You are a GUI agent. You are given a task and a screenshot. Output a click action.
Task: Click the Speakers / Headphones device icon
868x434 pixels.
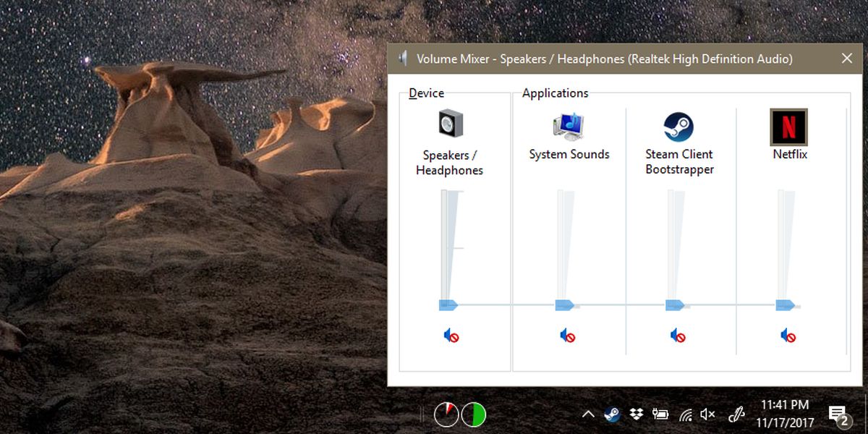[x=450, y=124]
